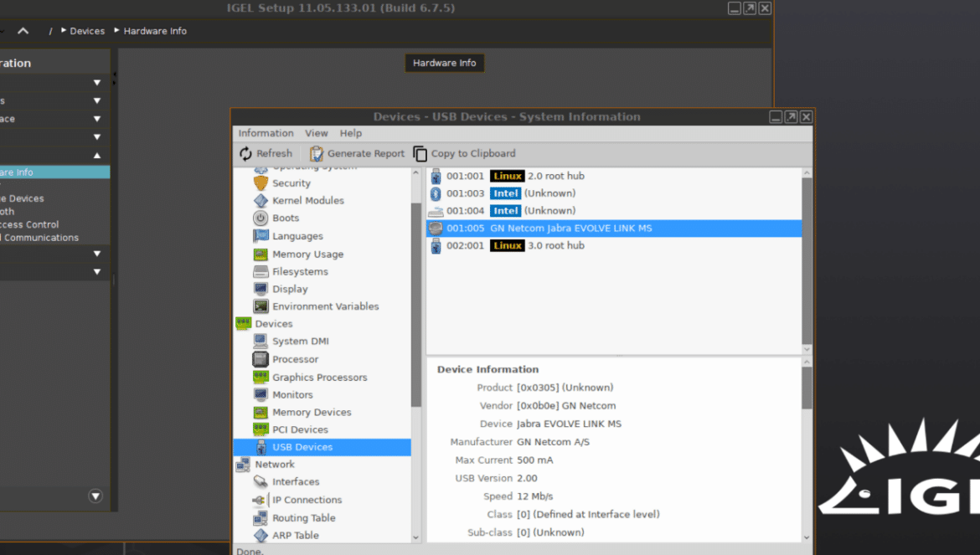Select the Memory Devices icon
This screenshot has height=555, width=980.
(x=260, y=412)
